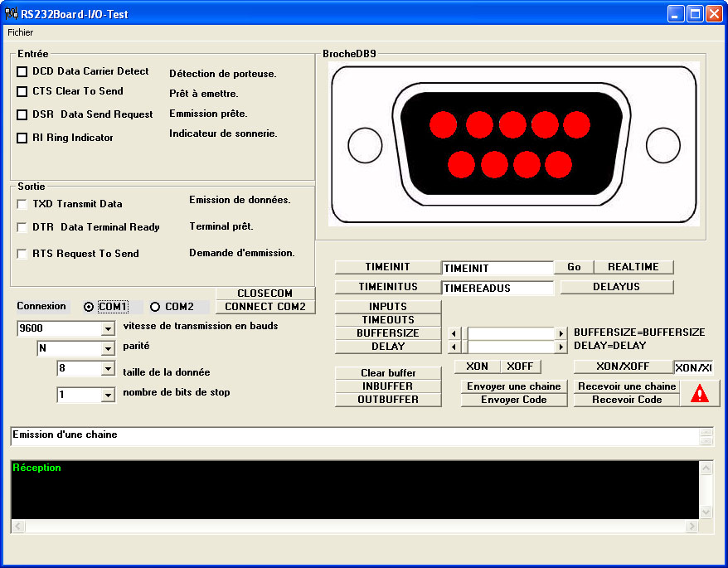Close the RS232Board-I/O-Test window
The image size is (728, 568).
pyautogui.click(x=714, y=14)
